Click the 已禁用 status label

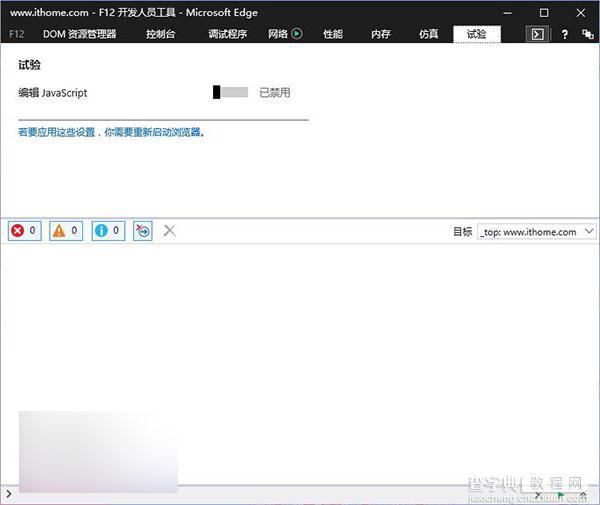pyautogui.click(x=275, y=92)
